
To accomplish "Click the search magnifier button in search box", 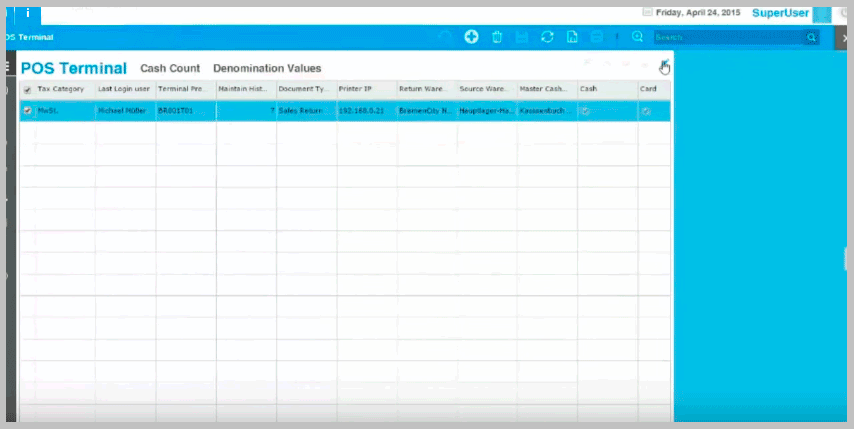I will click(x=811, y=38).
